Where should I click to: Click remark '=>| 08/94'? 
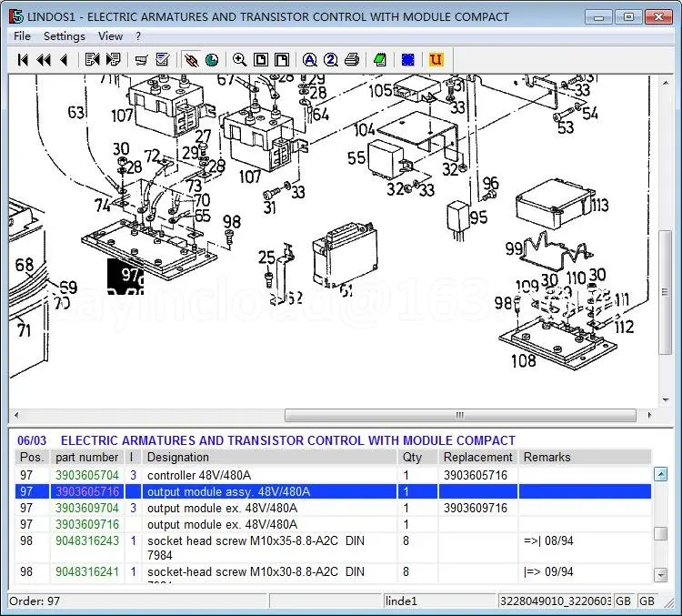point(548,540)
